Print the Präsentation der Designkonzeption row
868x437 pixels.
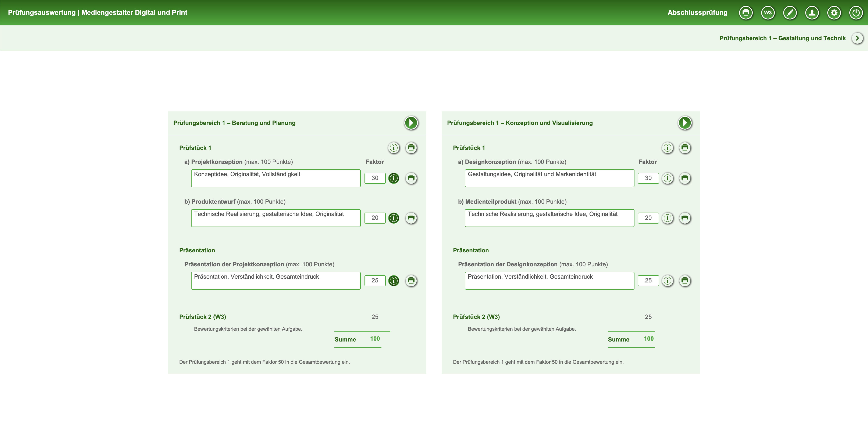pyautogui.click(x=685, y=281)
